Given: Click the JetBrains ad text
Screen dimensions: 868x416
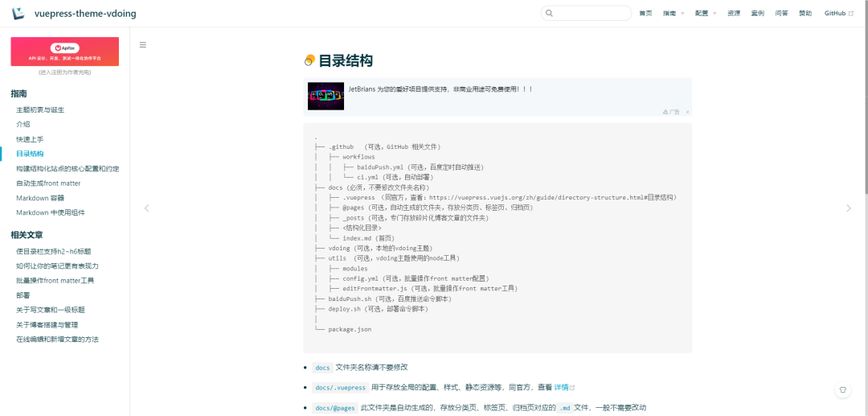Looking at the screenshot, I should pyautogui.click(x=440, y=89).
